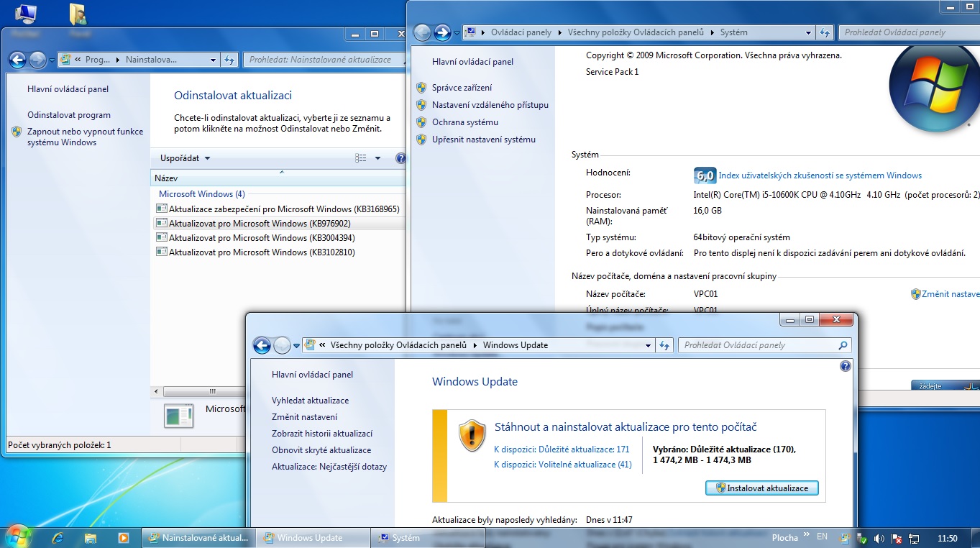Focus the Windows Update search box
The height and width of the screenshot is (548, 980).
(765, 345)
